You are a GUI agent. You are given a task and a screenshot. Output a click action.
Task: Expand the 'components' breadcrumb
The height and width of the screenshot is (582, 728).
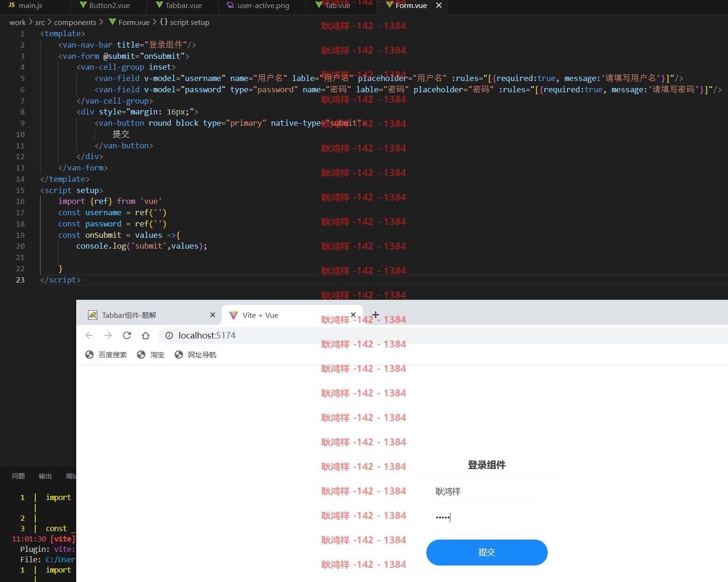[x=75, y=22]
